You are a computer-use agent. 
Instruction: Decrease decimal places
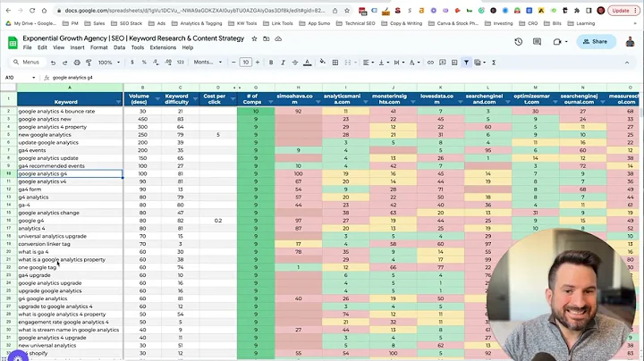(x=156, y=63)
